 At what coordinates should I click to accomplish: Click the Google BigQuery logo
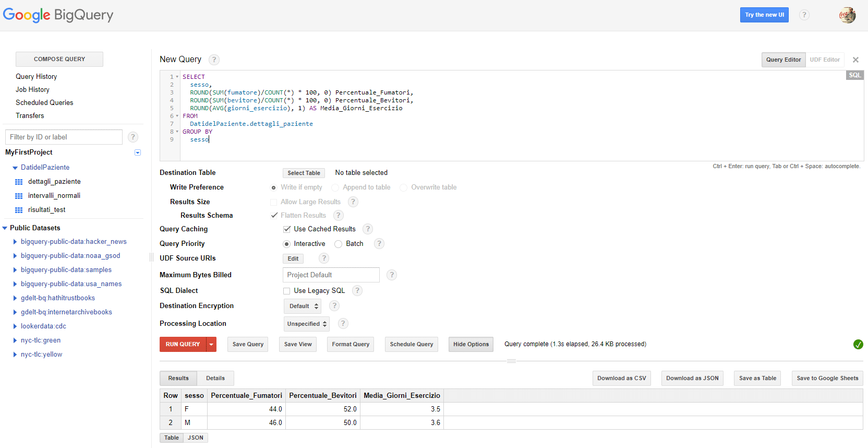point(58,15)
